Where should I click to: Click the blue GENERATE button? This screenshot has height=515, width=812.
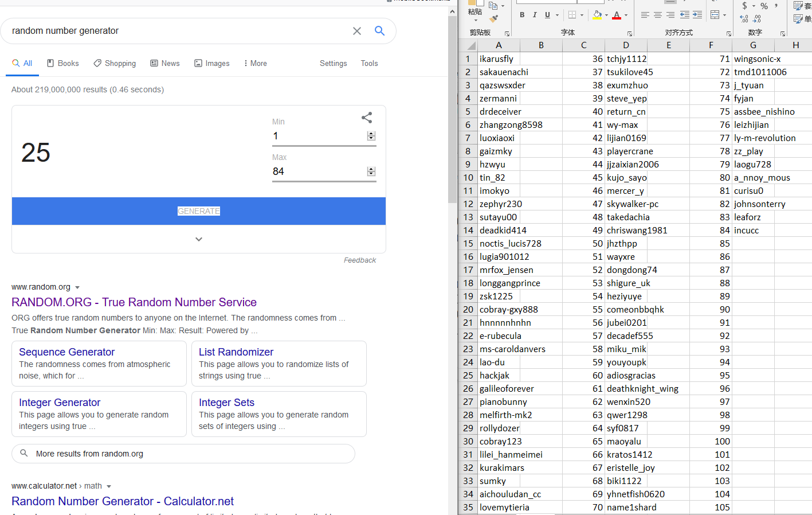pos(199,211)
